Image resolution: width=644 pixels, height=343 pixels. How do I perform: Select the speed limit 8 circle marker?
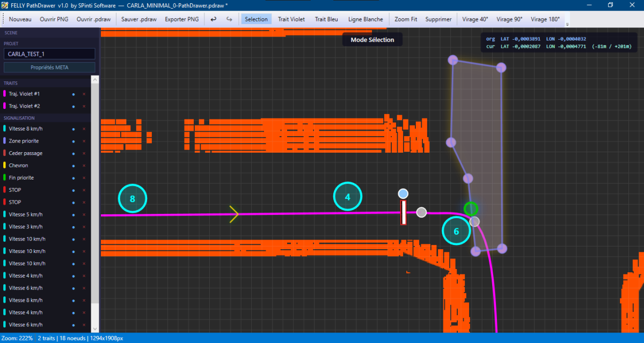tap(133, 198)
